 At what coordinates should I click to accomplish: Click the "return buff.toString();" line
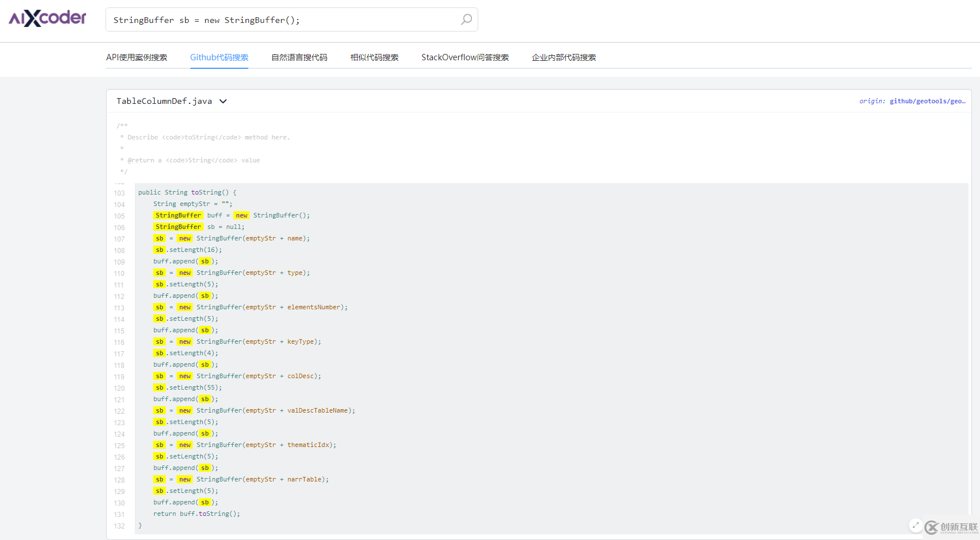[197, 514]
